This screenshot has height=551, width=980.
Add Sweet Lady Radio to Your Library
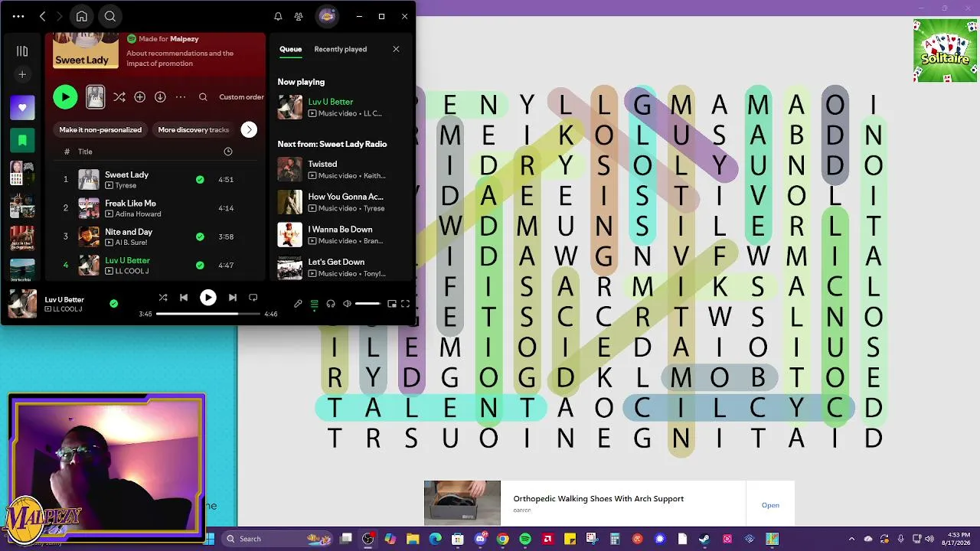140,97
